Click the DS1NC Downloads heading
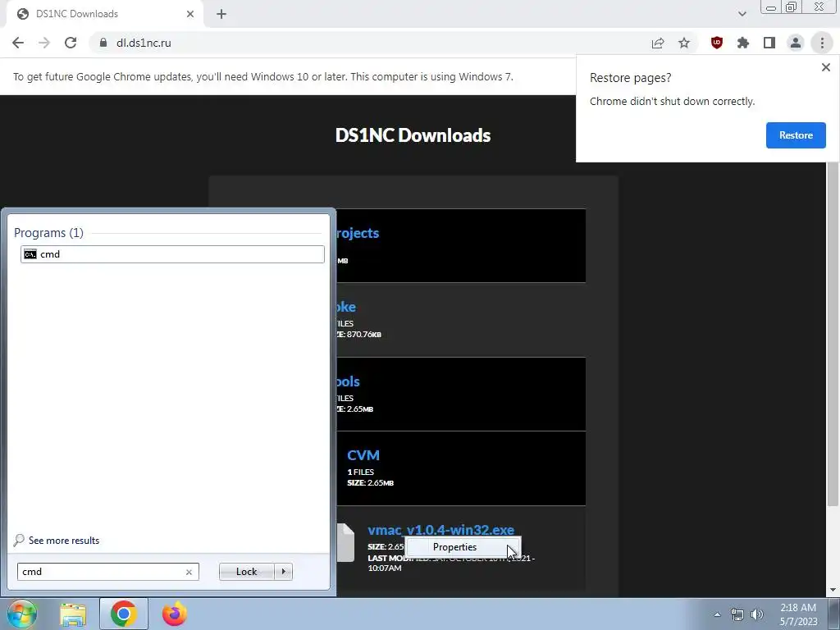840x630 pixels. (413, 135)
